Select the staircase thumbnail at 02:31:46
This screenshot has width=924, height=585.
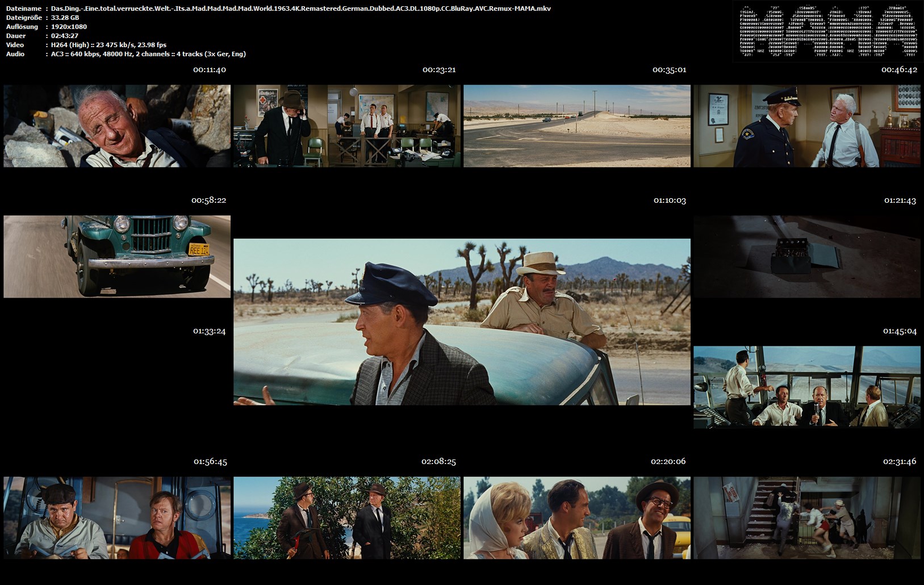point(807,518)
